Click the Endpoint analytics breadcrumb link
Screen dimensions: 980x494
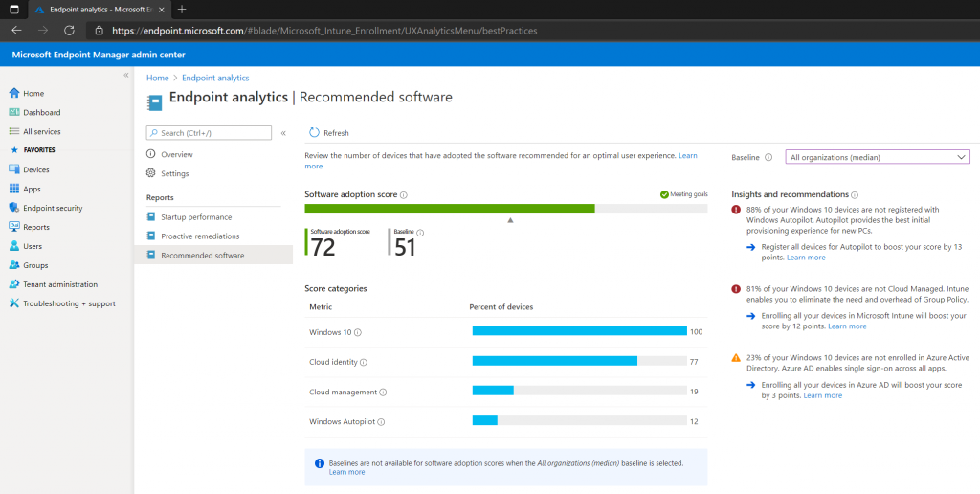(215, 78)
